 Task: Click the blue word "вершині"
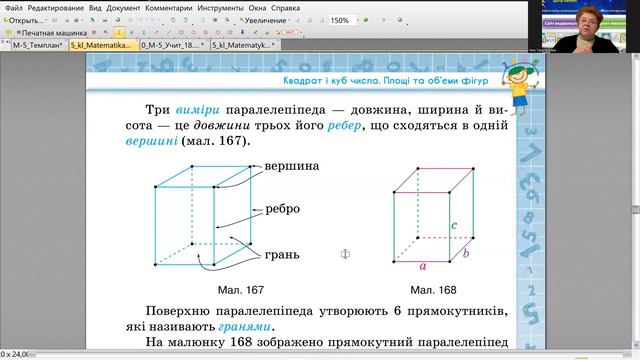(151, 141)
